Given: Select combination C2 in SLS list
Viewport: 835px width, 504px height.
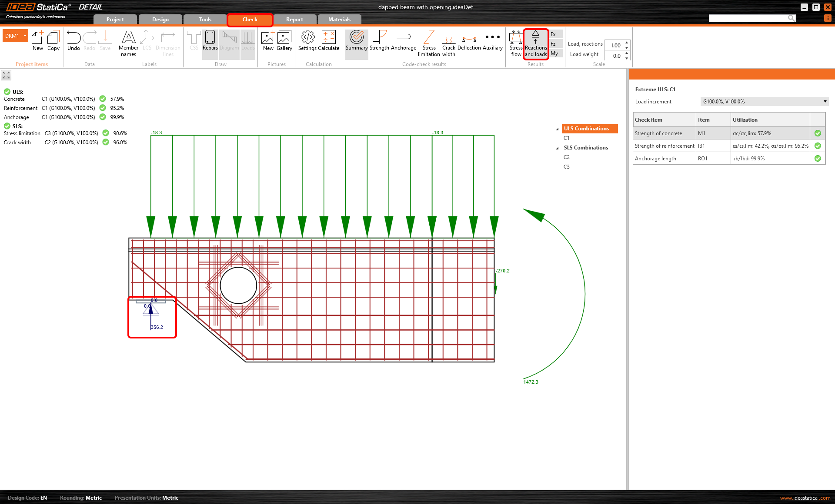Looking at the screenshot, I should [x=567, y=157].
